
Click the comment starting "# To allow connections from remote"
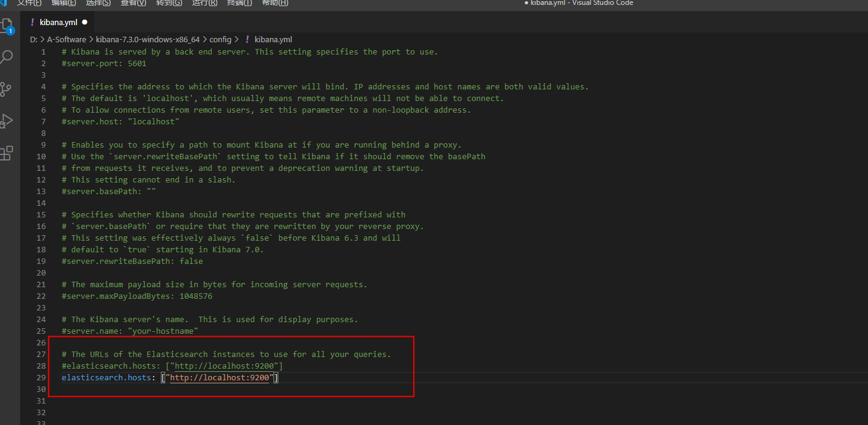(267, 110)
